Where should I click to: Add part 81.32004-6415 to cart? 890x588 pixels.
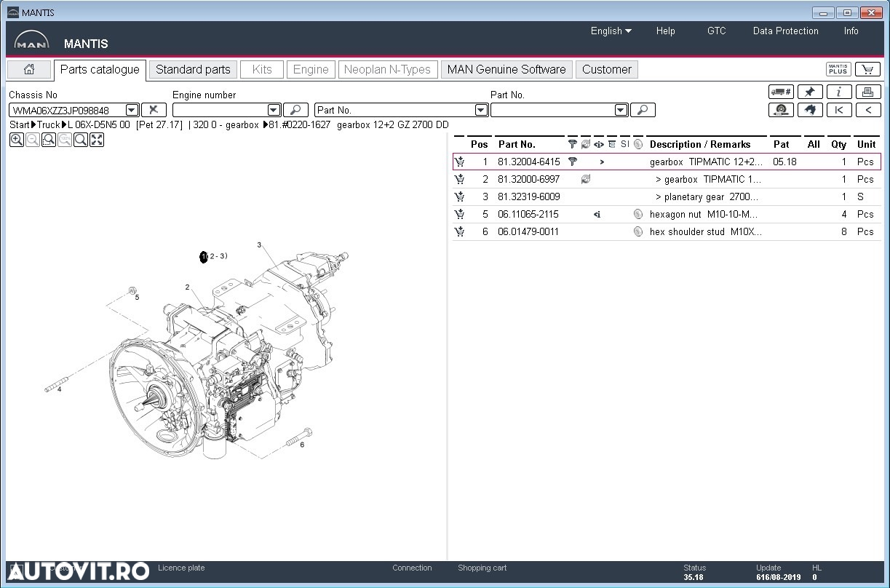459,162
